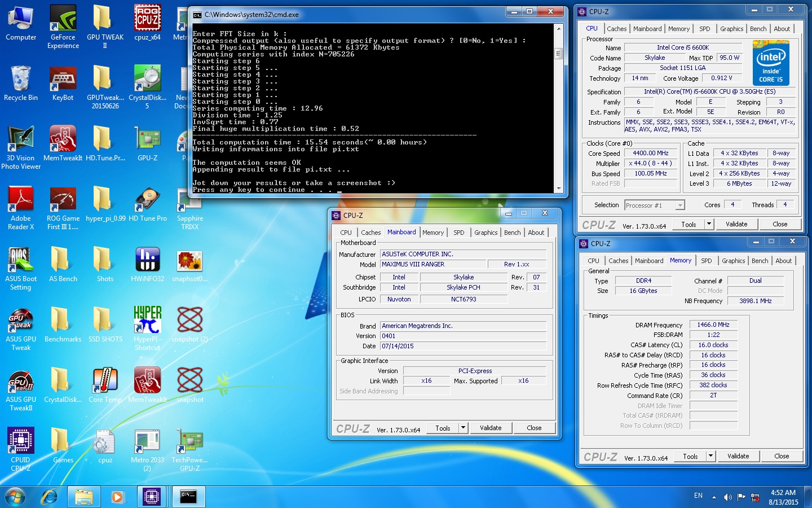Open Start menu orb
The image size is (812, 508).
coord(15,497)
